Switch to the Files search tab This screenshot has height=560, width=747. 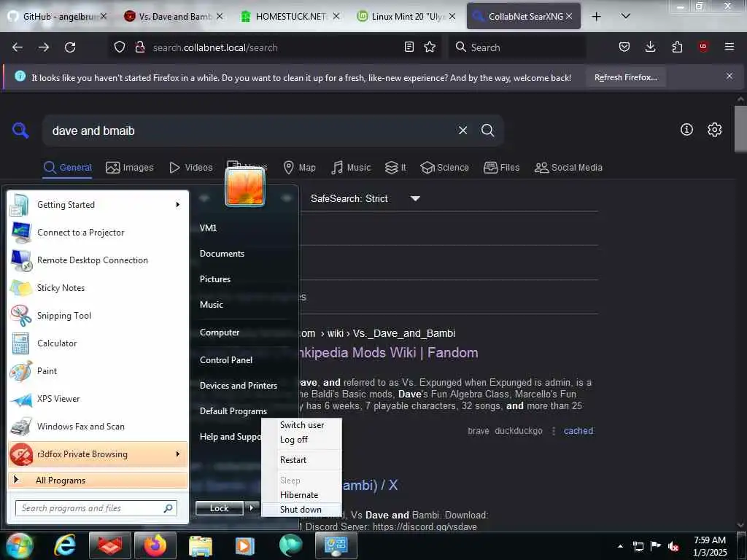[501, 168]
